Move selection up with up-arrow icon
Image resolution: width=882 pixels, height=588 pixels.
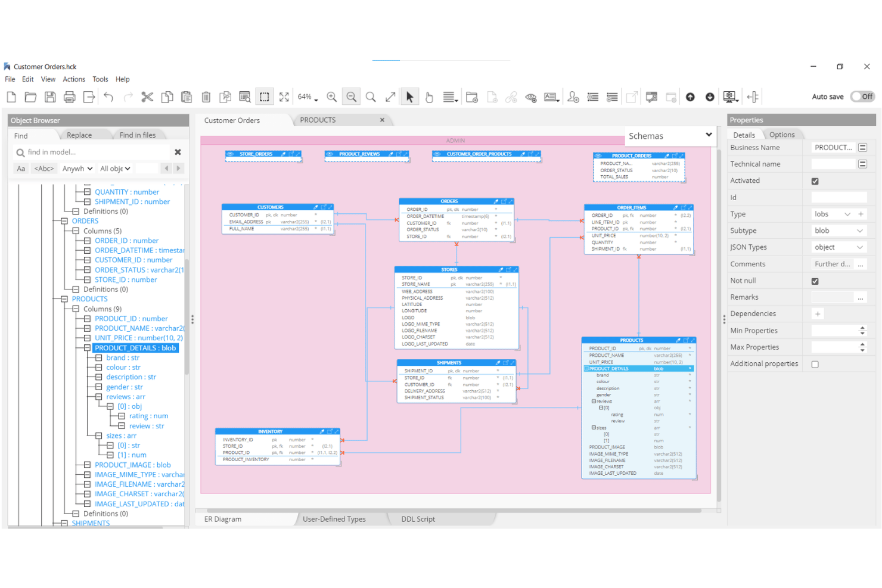click(690, 97)
